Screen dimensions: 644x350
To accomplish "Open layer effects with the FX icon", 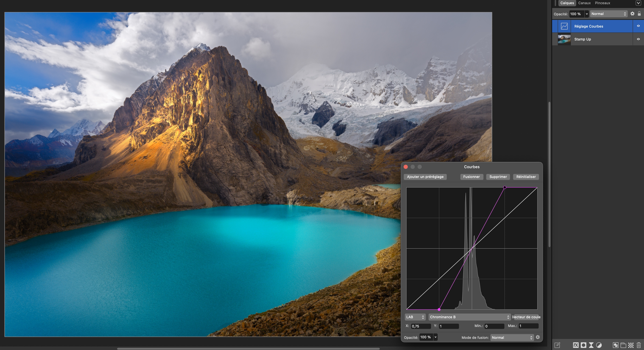I will 576,345.
